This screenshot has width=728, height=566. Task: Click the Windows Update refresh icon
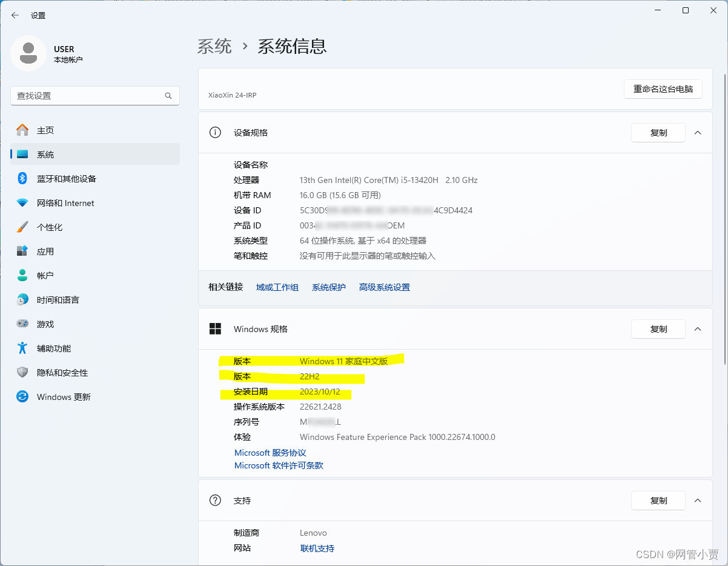pos(22,397)
